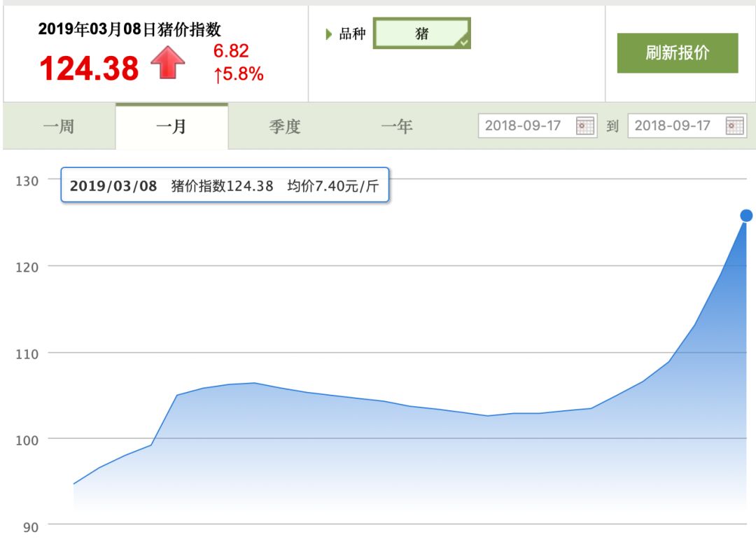Switch to the 一月 tab
756x544 pixels.
(171, 127)
